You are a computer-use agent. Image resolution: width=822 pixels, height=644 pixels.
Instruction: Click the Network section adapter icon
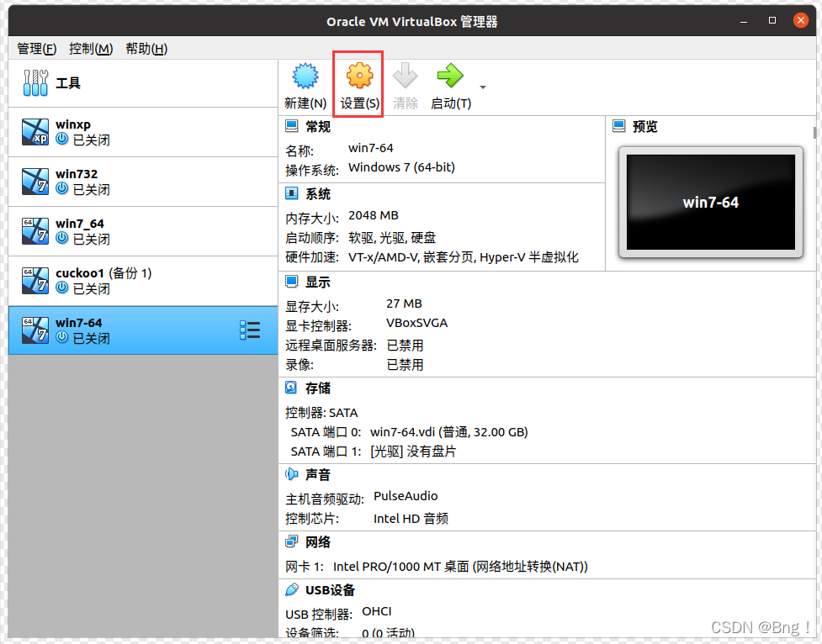point(291,541)
